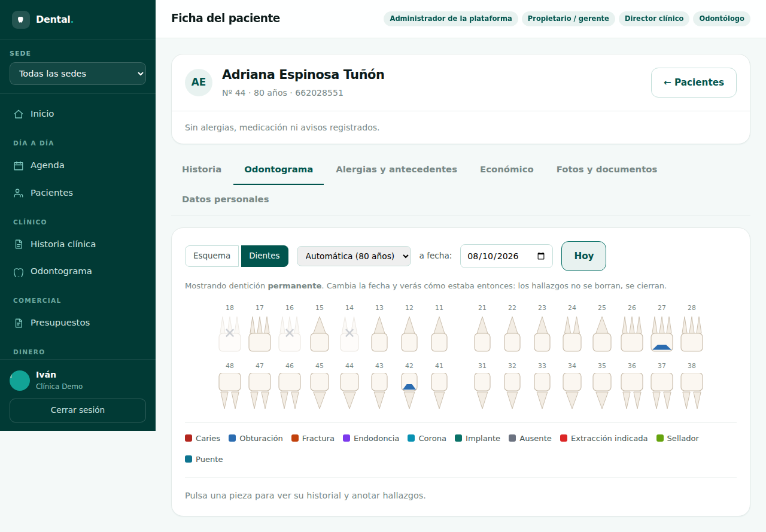The image size is (766, 532).
Task: Select absent tooth 14
Action: point(349,334)
